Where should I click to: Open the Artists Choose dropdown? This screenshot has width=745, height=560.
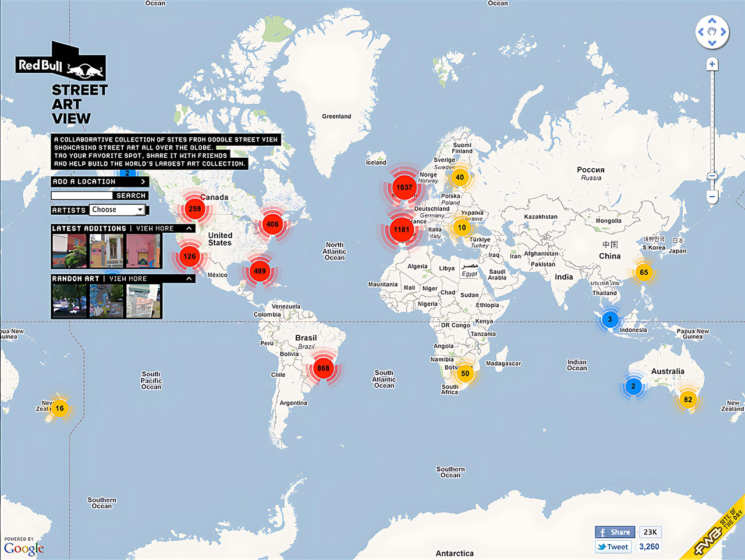[118, 210]
